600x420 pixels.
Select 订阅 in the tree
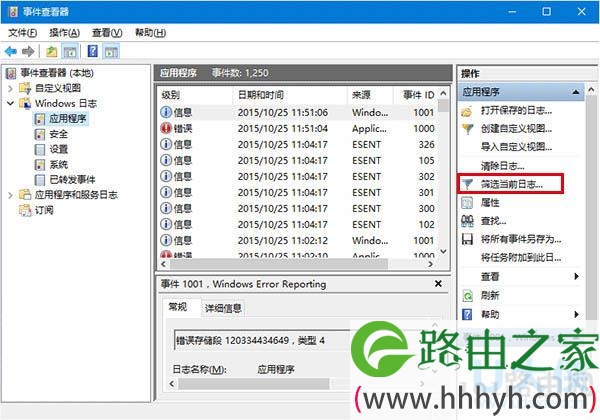point(44,210)
